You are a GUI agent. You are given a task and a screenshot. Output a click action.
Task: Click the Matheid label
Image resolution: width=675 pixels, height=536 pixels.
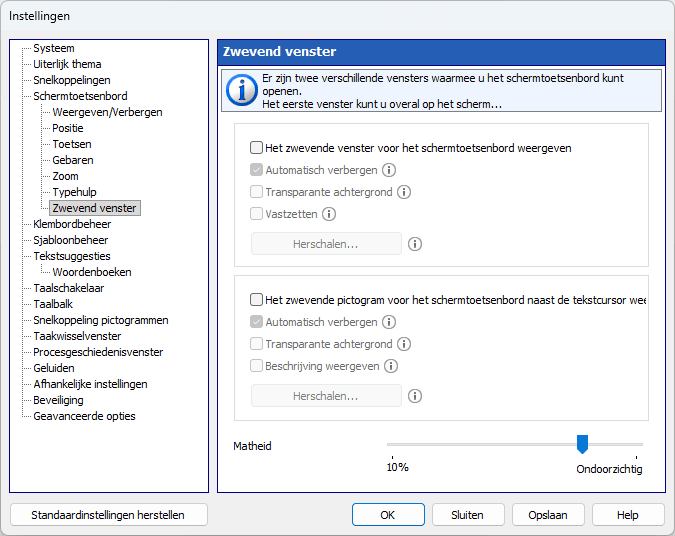click(x=252, y=446)
